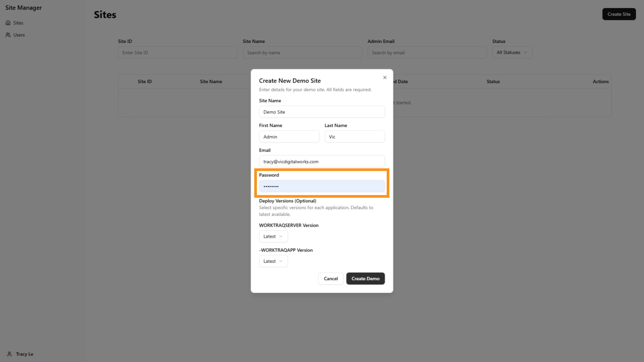
Task: Click the Search by email filter box
Action: [x=427, y=52]
